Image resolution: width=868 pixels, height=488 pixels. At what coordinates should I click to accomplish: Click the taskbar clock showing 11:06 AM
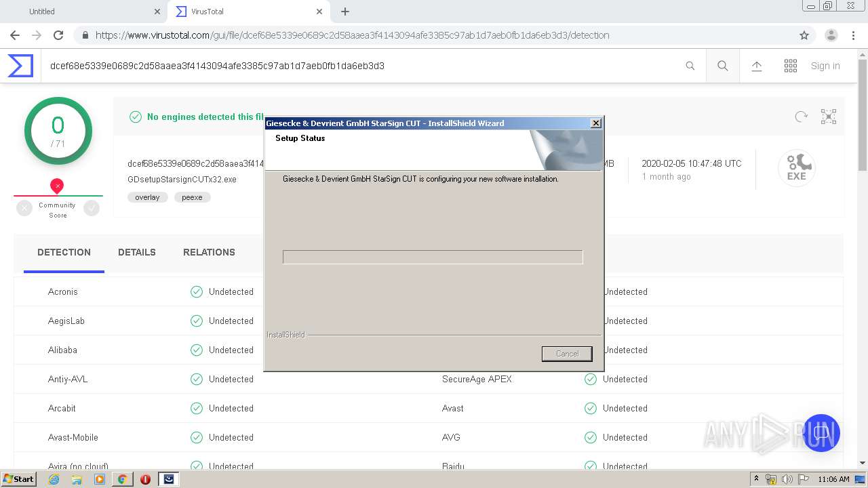coord(833,479)
